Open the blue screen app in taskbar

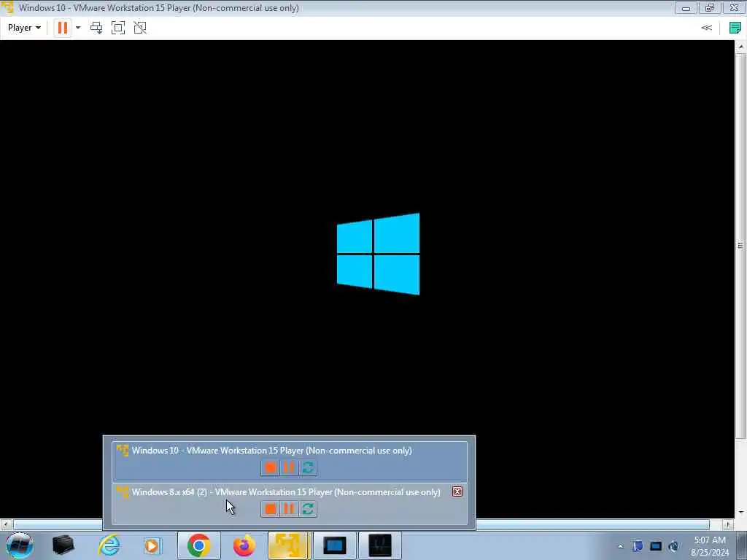(x=334, y=545)
